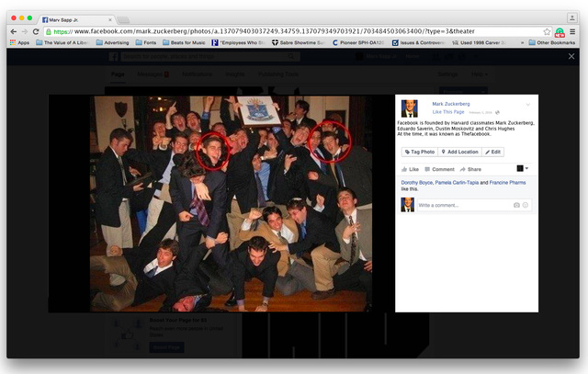Reload the page with the refresh icon
Image resolution: width=588 pixels, height=374 pixels.
36,31
